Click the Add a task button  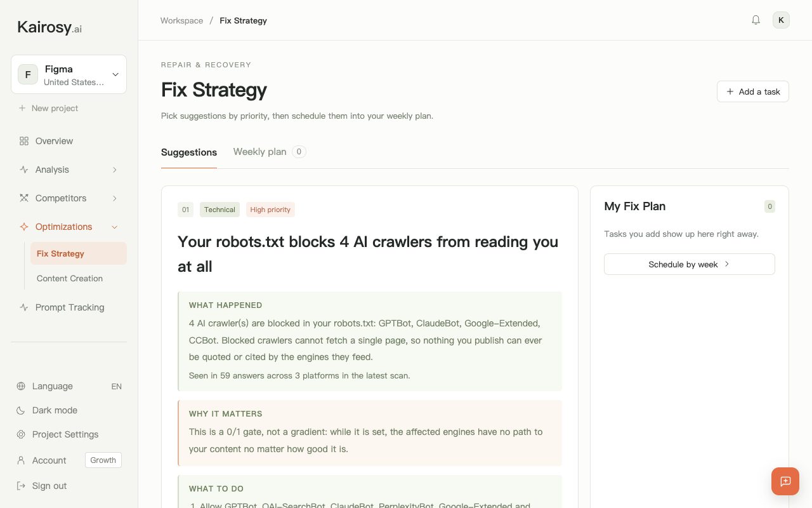click(753, 91)
